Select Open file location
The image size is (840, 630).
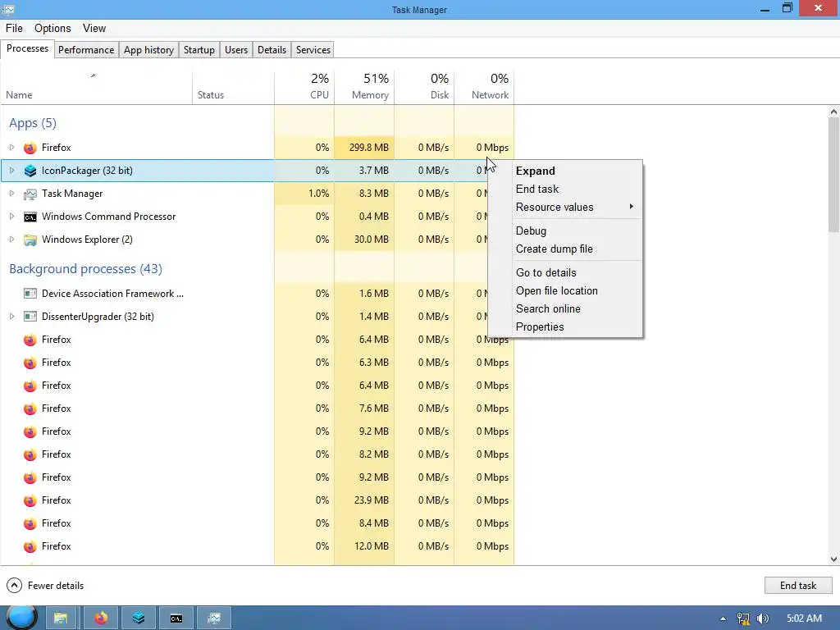[x=565, y=291]
